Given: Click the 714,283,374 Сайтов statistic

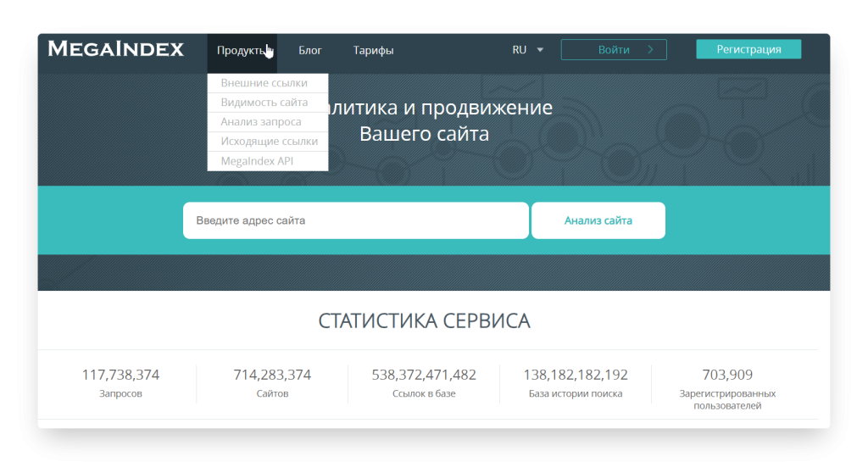Looking at the screenshot, I should (x=272, y=382).
